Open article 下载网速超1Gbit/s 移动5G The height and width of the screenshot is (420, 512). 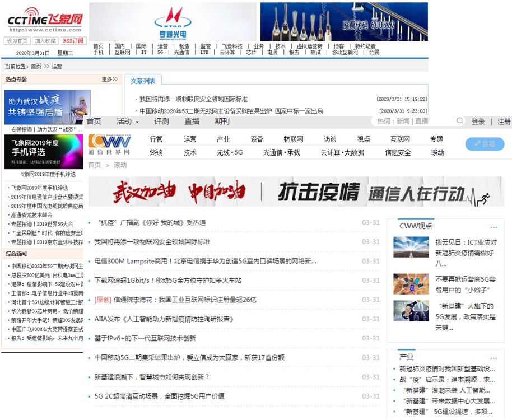click(168, 281)
